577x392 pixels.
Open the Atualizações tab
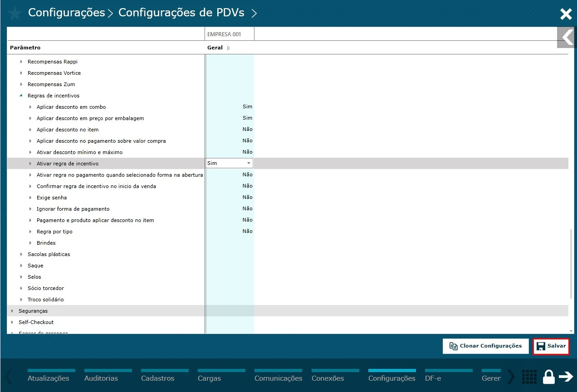pos(49,377)
